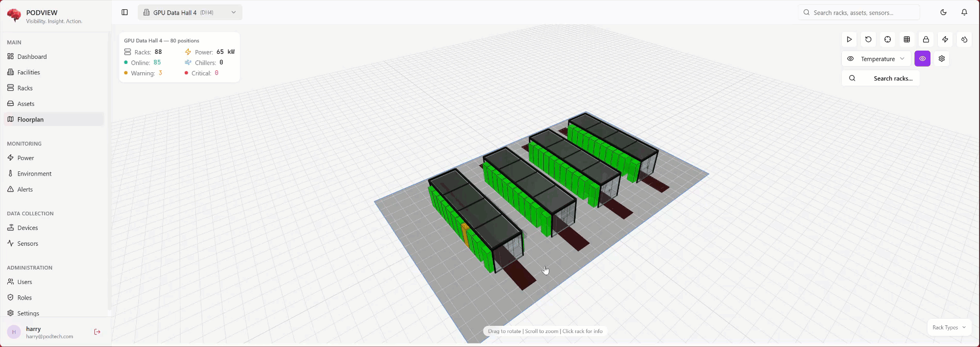Click the lightning bolt power icon
This screenshot has height=347, width=980.
tap(945, 39)
